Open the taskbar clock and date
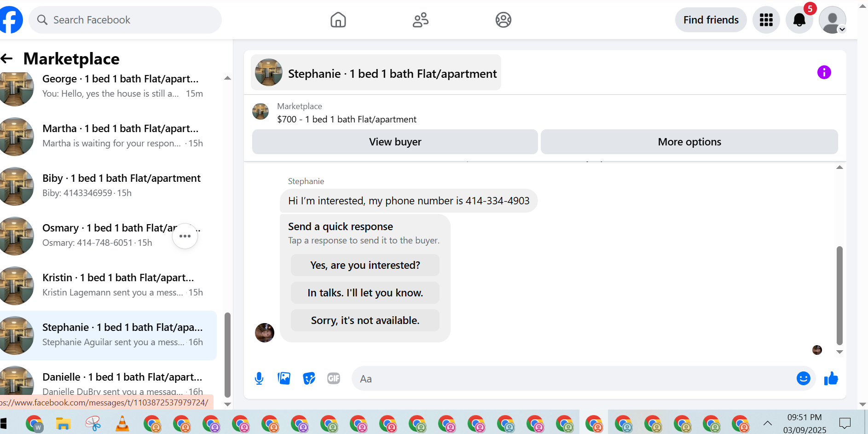This screenshot has width=868, height=434. 804,423
